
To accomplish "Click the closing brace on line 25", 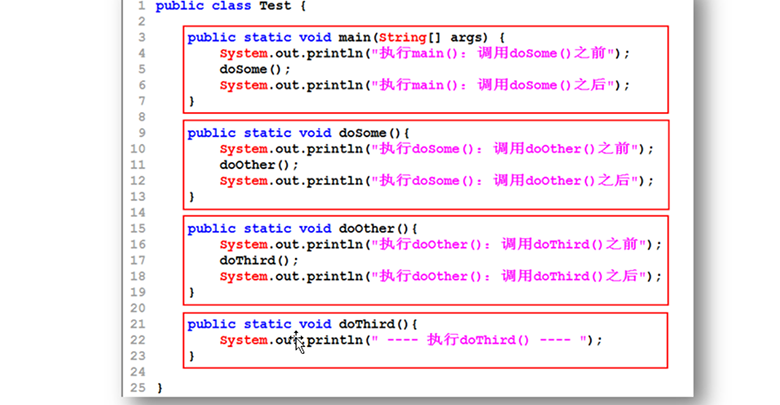I will [159, 387].
